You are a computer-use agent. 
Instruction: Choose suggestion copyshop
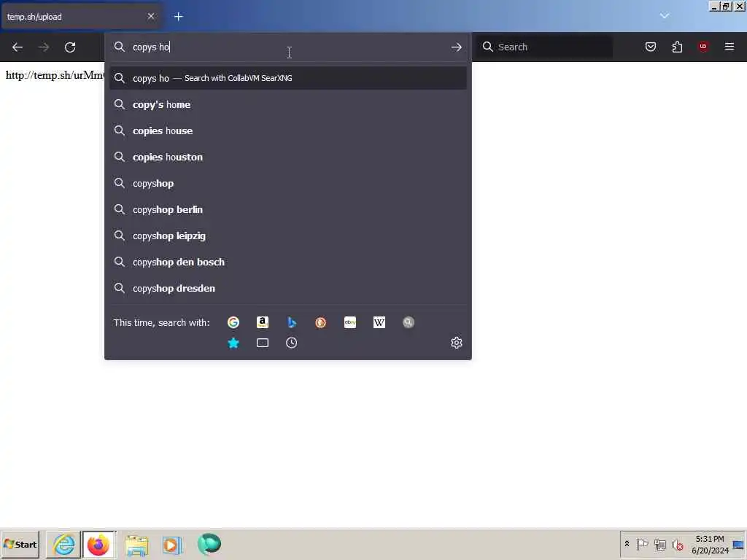tap(288, 183)
